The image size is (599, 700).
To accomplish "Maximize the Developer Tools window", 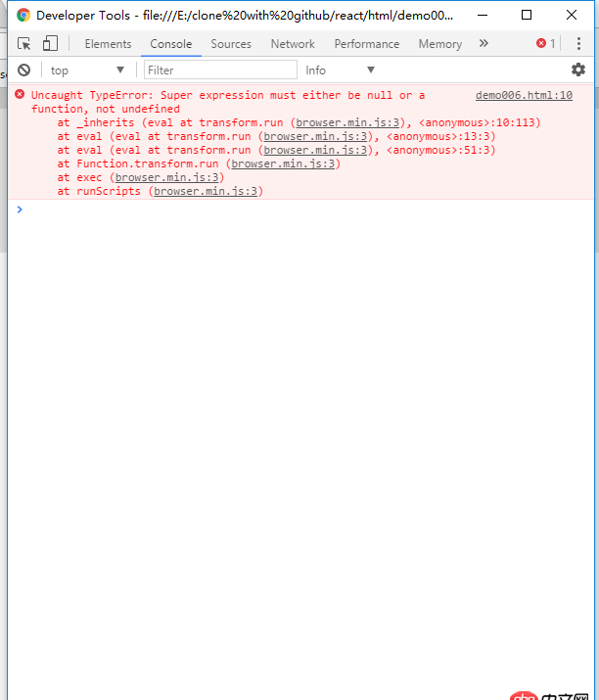I will [x=527, y=16].
